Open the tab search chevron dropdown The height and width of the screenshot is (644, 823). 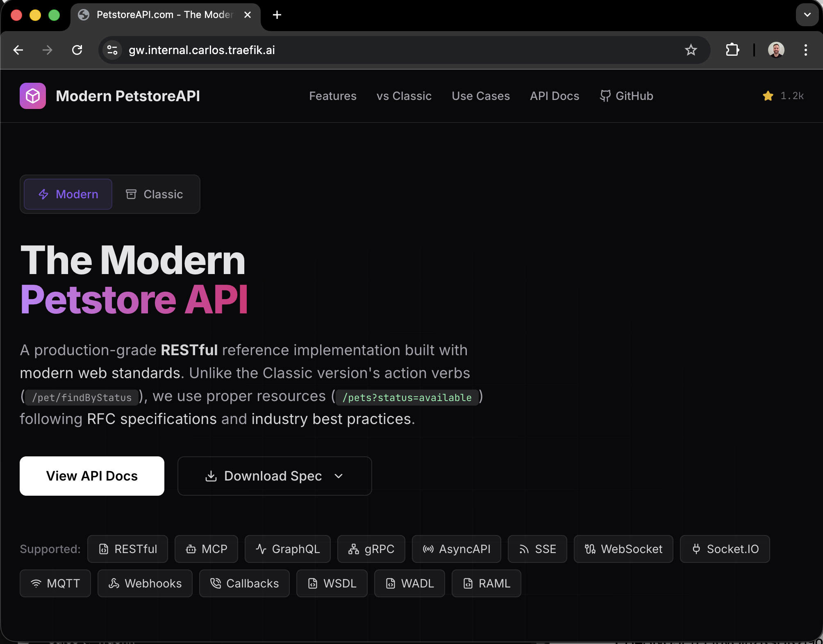807,15
